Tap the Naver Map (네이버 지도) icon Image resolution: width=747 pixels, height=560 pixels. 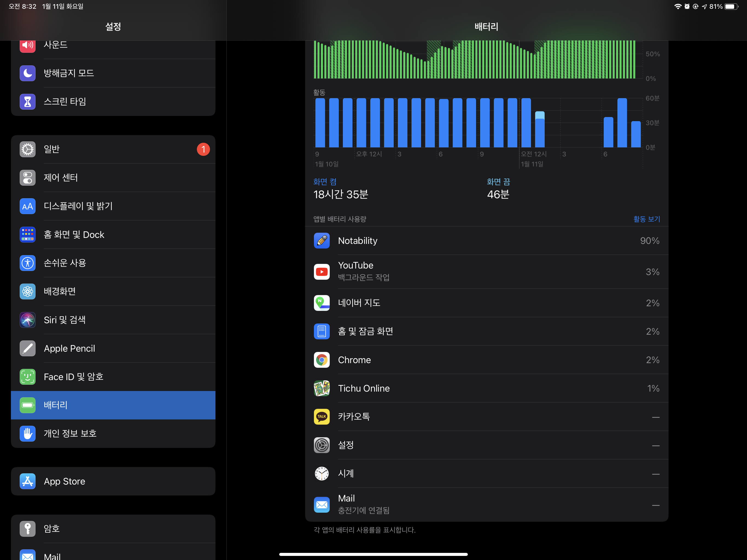[x=322, y=303]
